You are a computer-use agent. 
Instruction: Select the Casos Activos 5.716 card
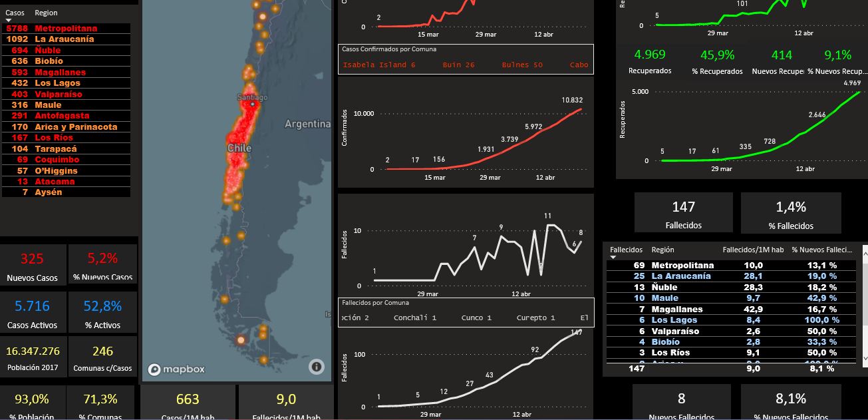pyautogui.click(x=33, y=312)
